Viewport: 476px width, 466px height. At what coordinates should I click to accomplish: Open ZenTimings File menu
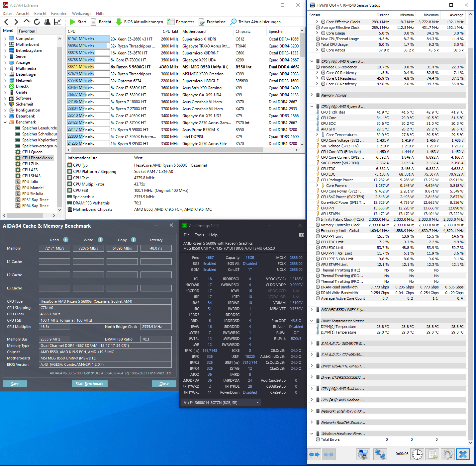[187, 235]
